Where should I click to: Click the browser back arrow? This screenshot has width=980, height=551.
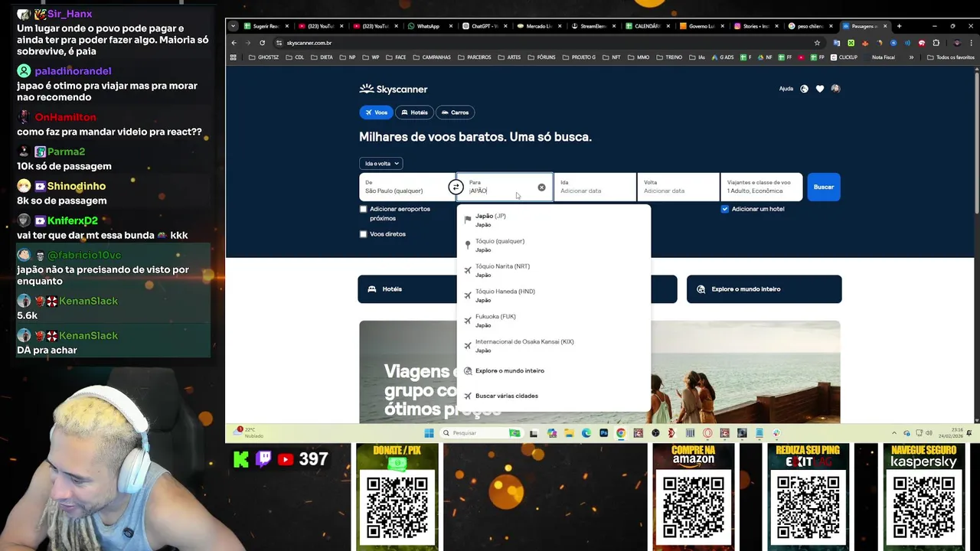point(234,43)
